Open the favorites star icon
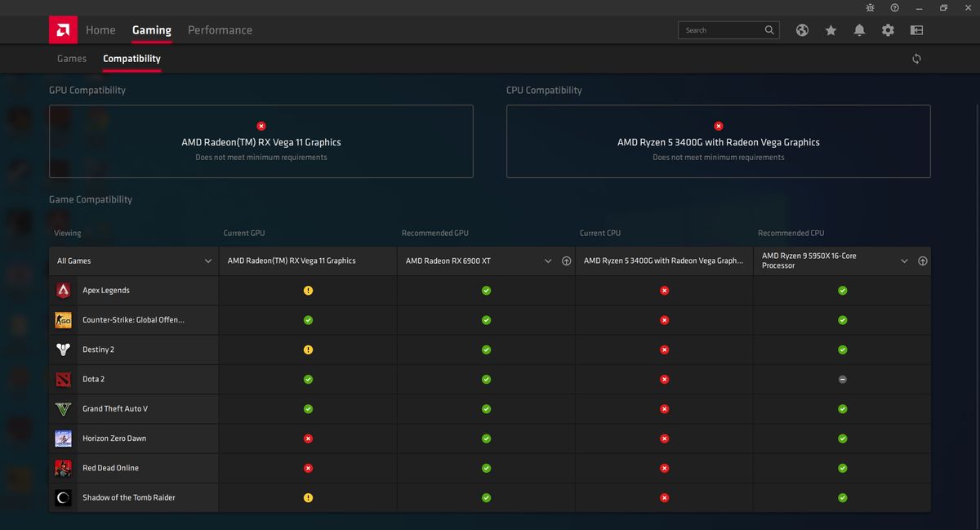 point(831,29)
